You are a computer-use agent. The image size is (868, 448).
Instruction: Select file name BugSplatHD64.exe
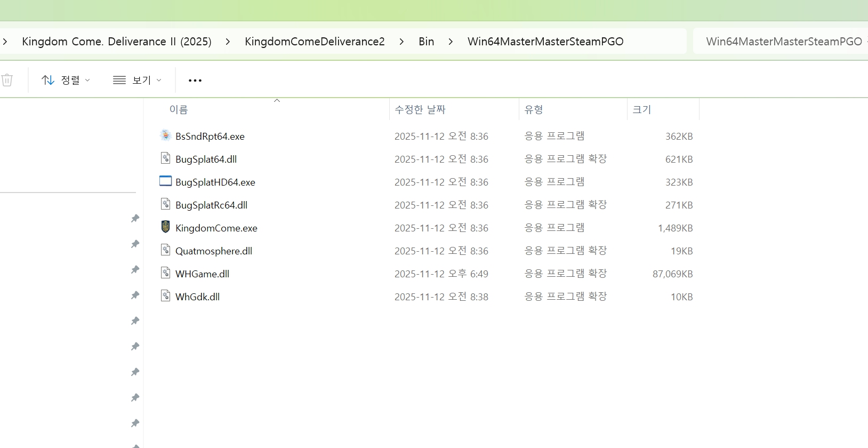215,182
